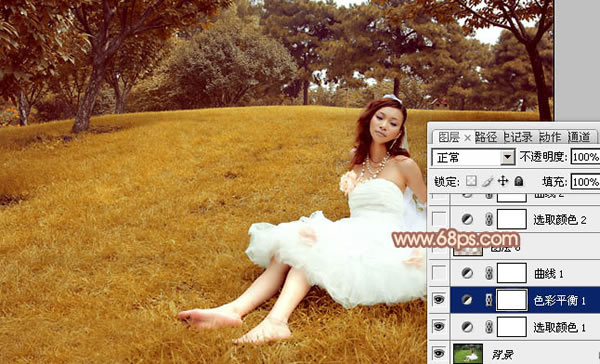
Task: Click the lock transparent pixels icon
Action: [x=471, y=181]
